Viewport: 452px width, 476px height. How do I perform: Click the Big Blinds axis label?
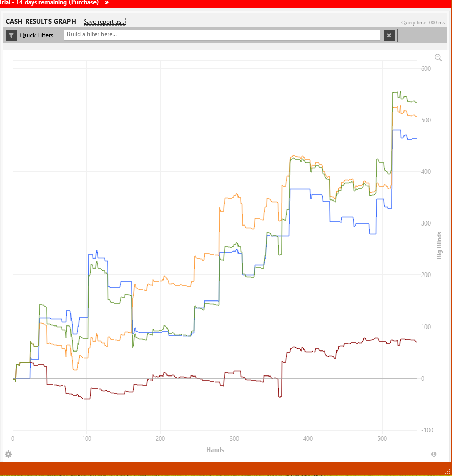pyautogui.click(x=439, y=245)
